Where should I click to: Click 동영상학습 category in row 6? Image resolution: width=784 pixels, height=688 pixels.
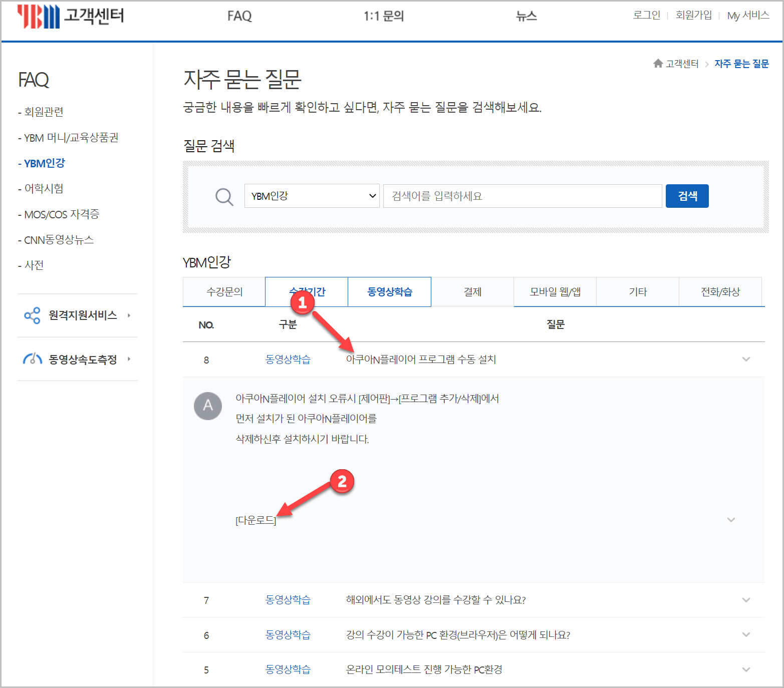[x=288, y=635]
